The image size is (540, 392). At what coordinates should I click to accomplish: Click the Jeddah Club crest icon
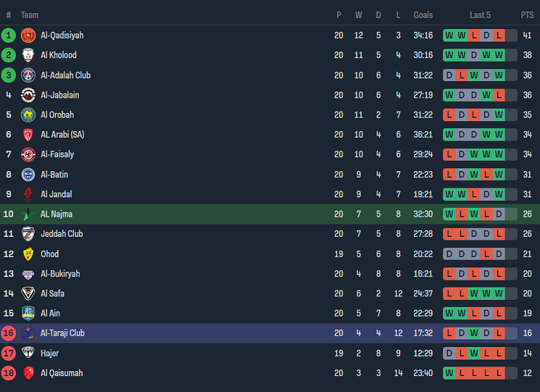(28, 234)
